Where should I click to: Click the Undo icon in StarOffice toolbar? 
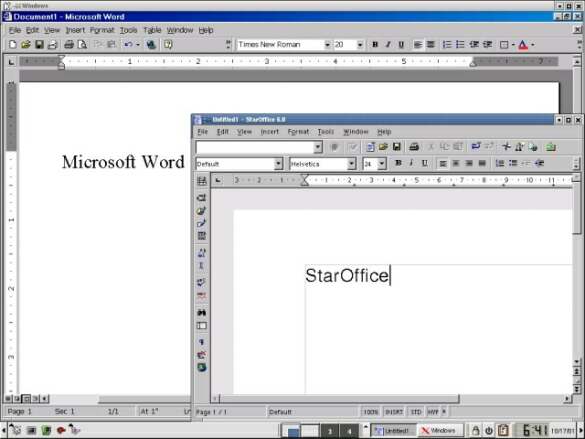(x=476, y=147)
